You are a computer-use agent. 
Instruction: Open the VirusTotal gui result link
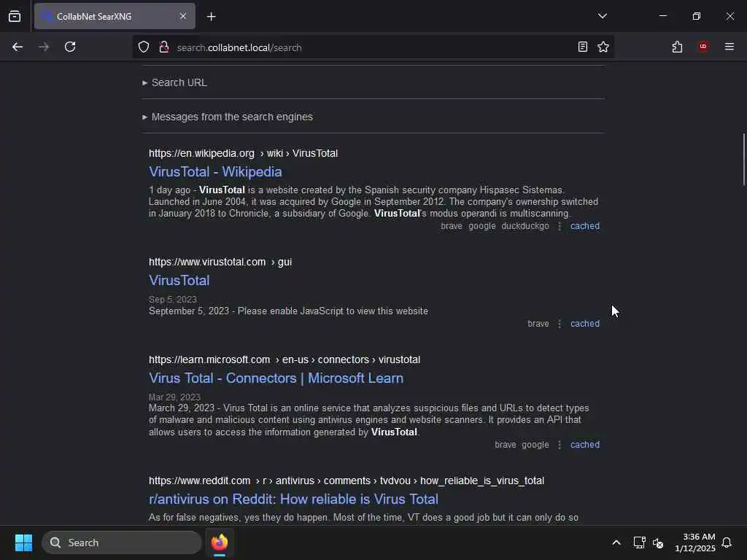click(179, 280)
